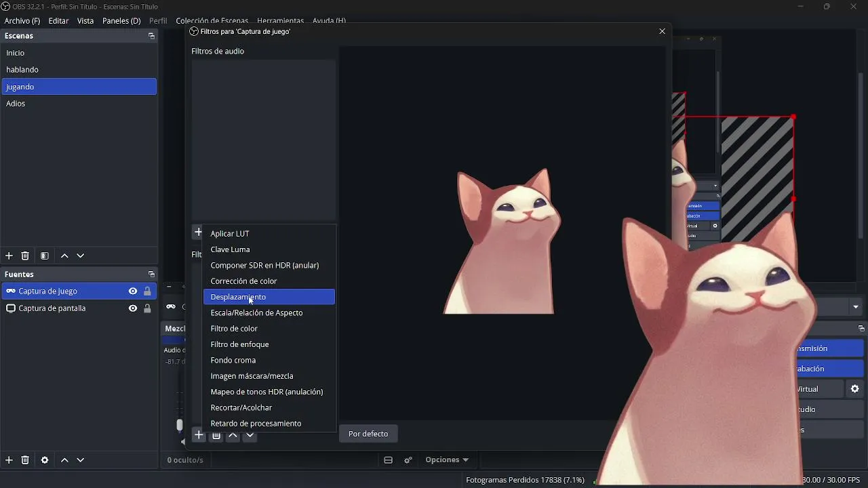Viewport: 868px width, 488px height.
Task: Open the Editar menu
Action: [58, 21]
